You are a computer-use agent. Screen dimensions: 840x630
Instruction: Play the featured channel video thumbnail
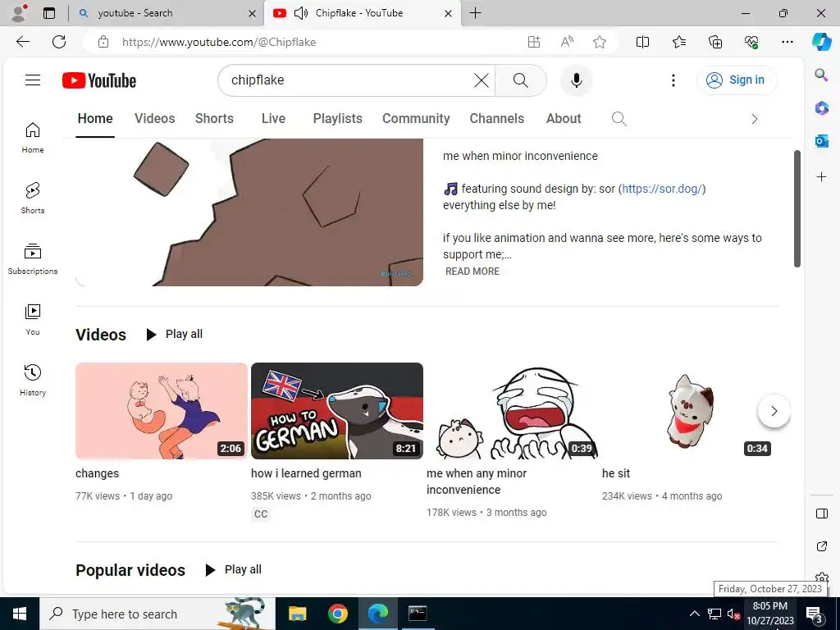249,212
